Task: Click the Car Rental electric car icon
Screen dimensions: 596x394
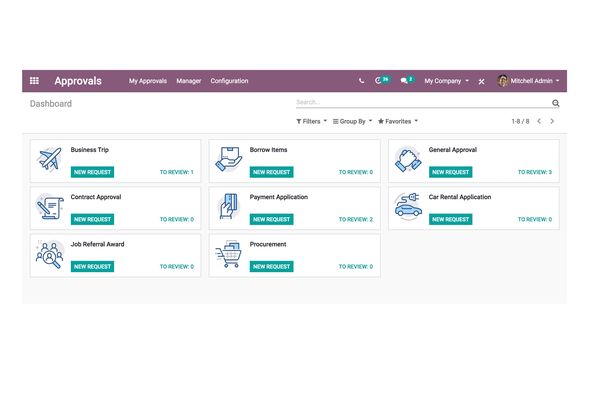Action: coord(408,206)
